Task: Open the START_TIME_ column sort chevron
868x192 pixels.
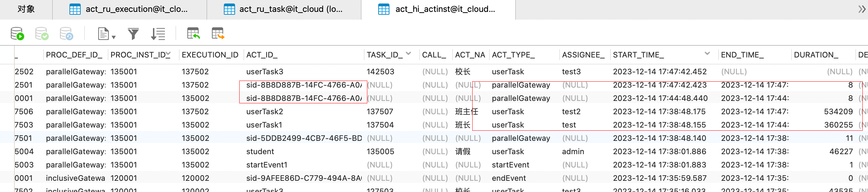Action: [707, 54]
